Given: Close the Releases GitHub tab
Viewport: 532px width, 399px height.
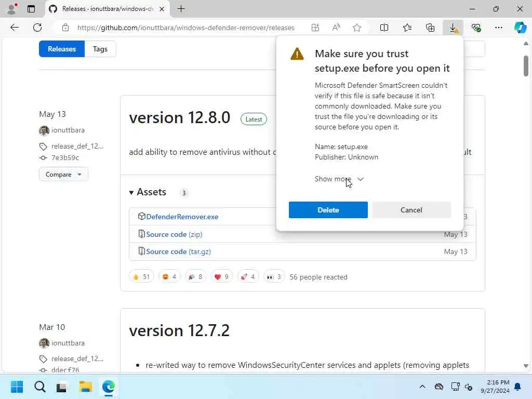Looking at the screenshot, I should [x=162, y=9].
